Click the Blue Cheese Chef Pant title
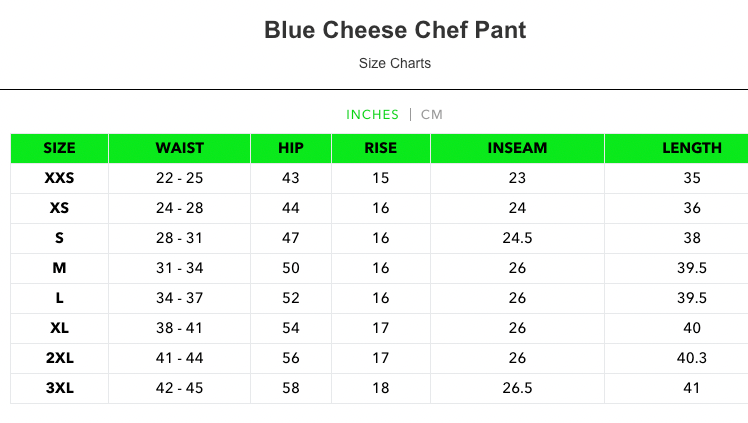748x423 pixels. pyautogui.click(x=395, y=30)
